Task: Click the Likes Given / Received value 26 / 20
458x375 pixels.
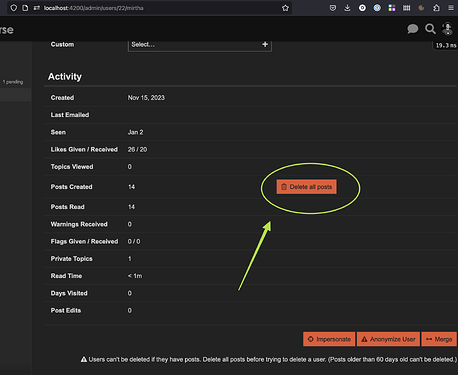Action: coord(137,150)
